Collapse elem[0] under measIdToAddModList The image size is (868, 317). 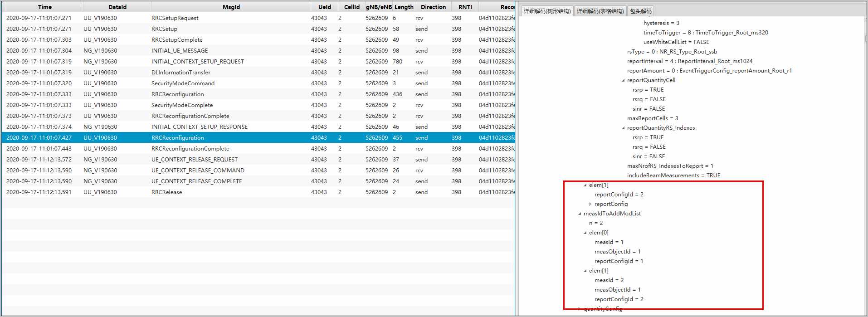pyautogui.click(x=585, y=233)
